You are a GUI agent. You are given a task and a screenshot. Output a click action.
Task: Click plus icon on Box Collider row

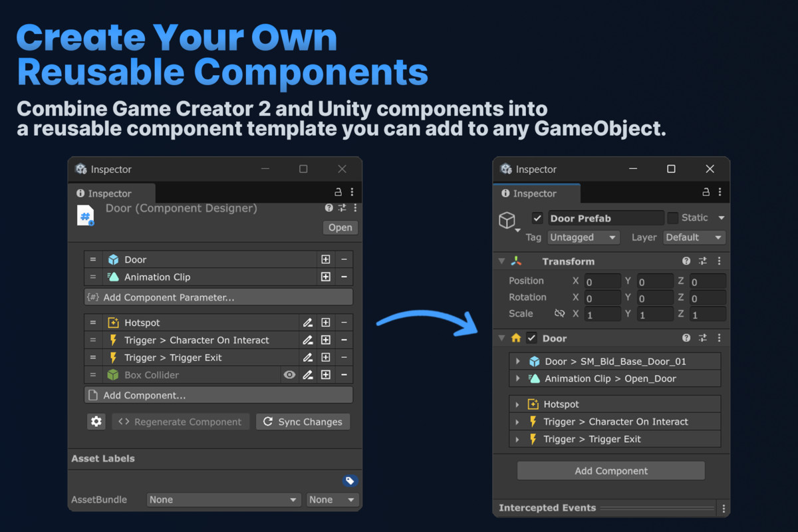point(326,375)
